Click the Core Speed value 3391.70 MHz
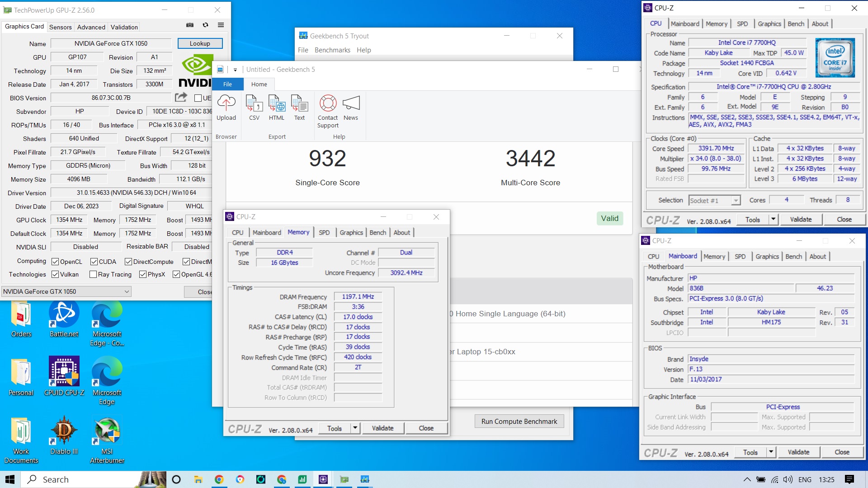Image resolution: width=868 pixels, height=488 pixels. pyautogui.click(x=716, y=148)
